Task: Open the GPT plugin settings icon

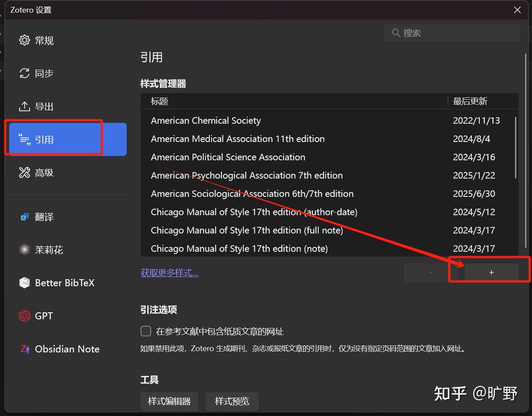Action: tap(25, 315)
